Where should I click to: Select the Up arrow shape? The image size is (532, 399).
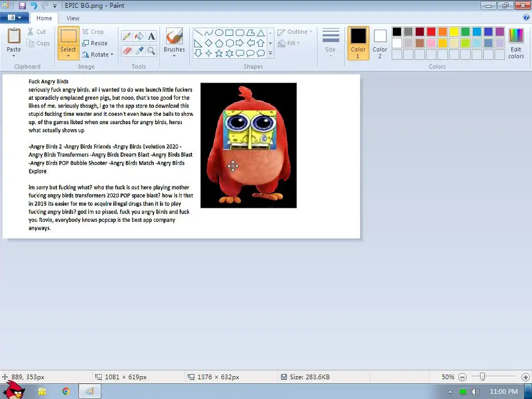(x=261, y=43)
